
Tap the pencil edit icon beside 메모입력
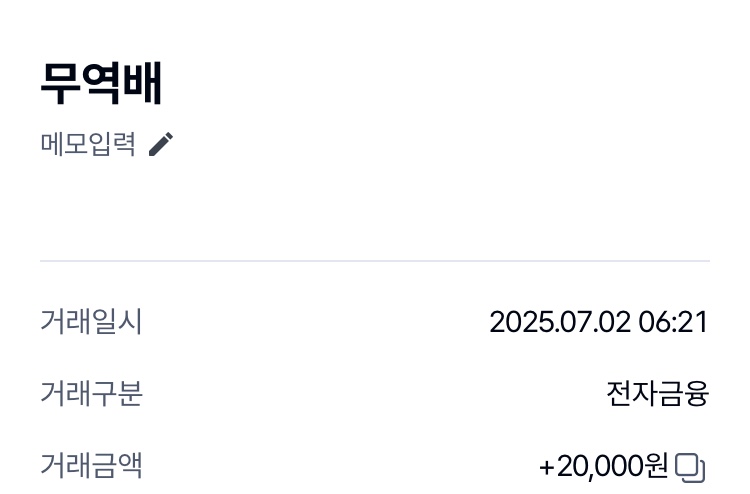[161, 145]
